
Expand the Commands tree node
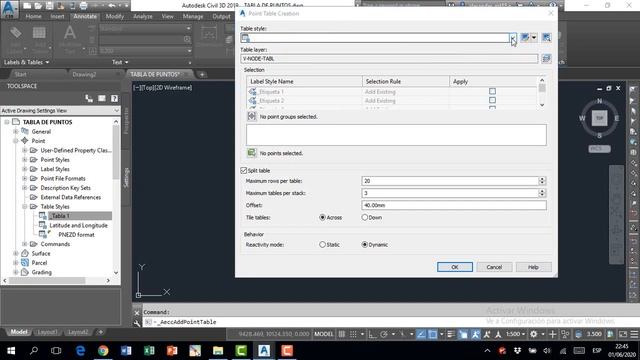point(25,244)
